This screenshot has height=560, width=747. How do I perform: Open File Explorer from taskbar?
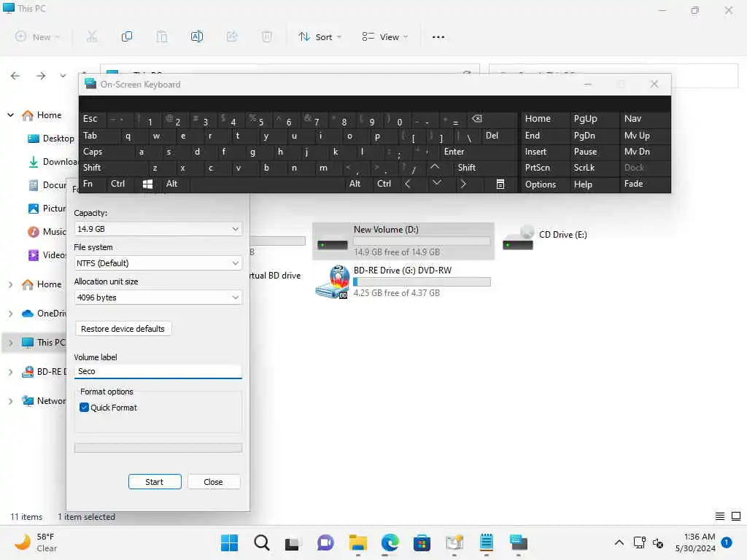click(x=357, y=542)
